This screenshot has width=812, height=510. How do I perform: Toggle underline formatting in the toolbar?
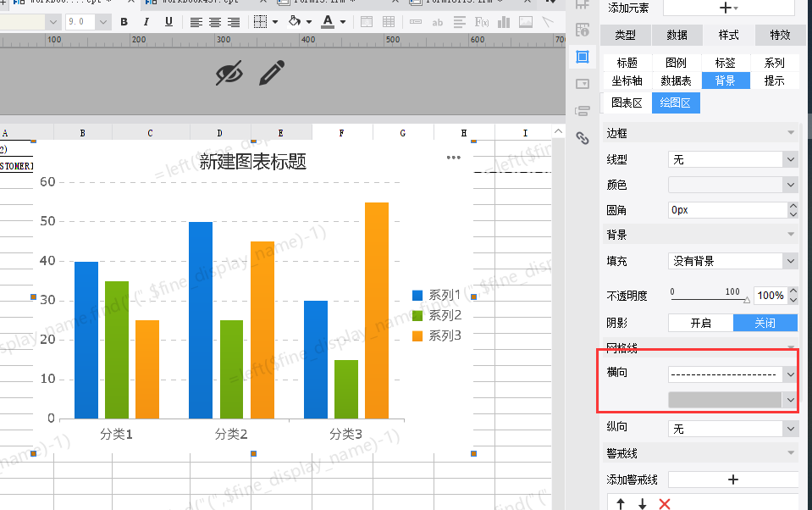168,22
